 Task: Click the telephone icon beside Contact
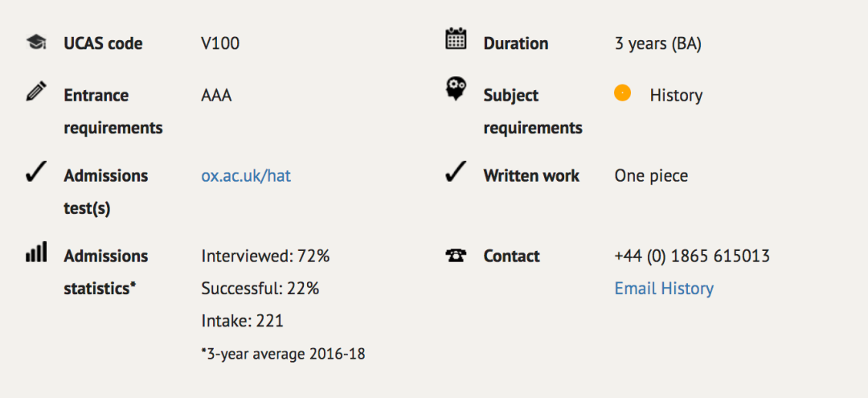coord(457,255)
